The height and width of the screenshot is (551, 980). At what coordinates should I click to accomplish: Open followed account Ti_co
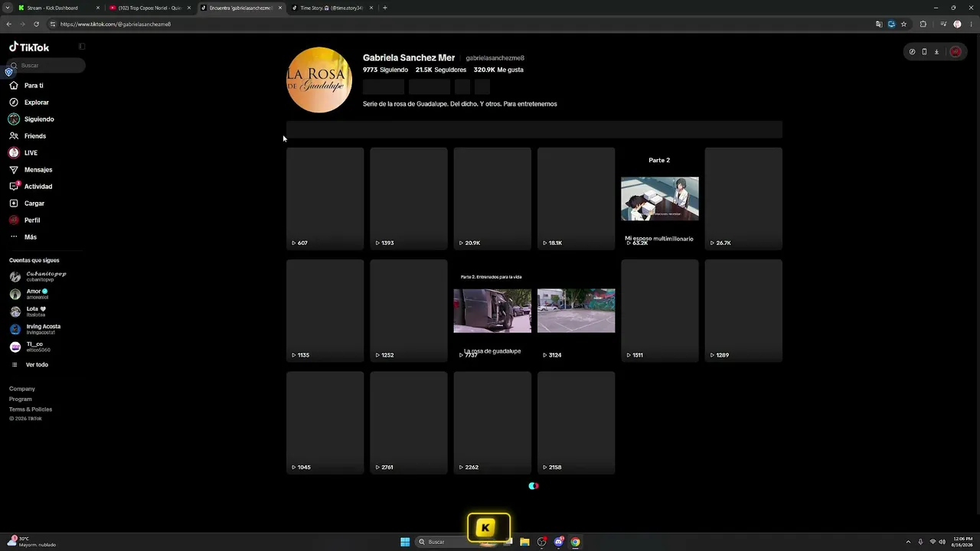(30, 347)
